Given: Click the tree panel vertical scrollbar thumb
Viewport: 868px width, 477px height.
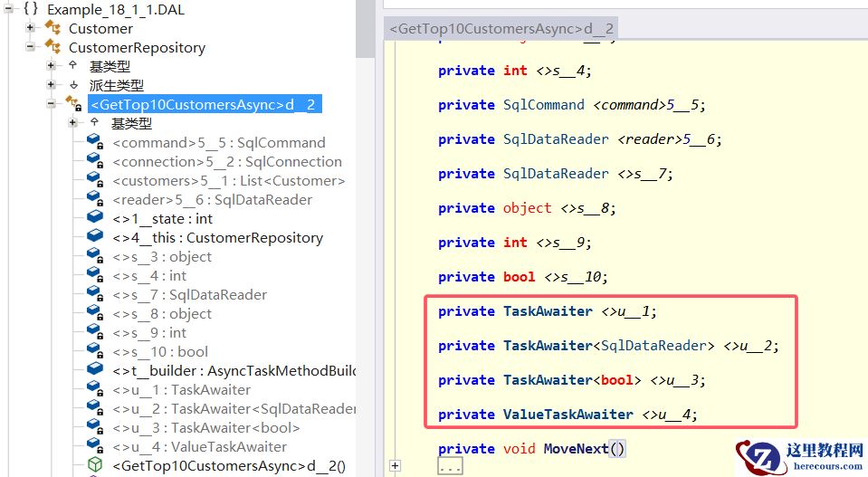Looking at the screenshot, I should 366,28.
